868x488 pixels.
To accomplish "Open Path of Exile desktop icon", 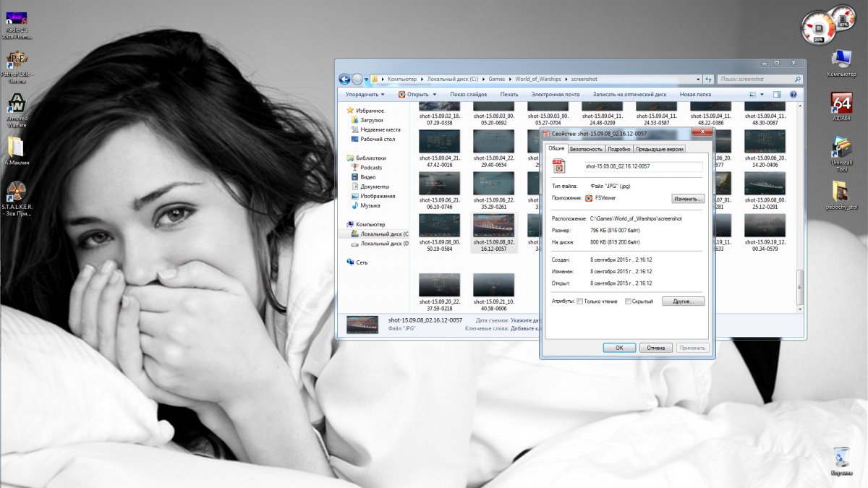I will pos(17,59).
